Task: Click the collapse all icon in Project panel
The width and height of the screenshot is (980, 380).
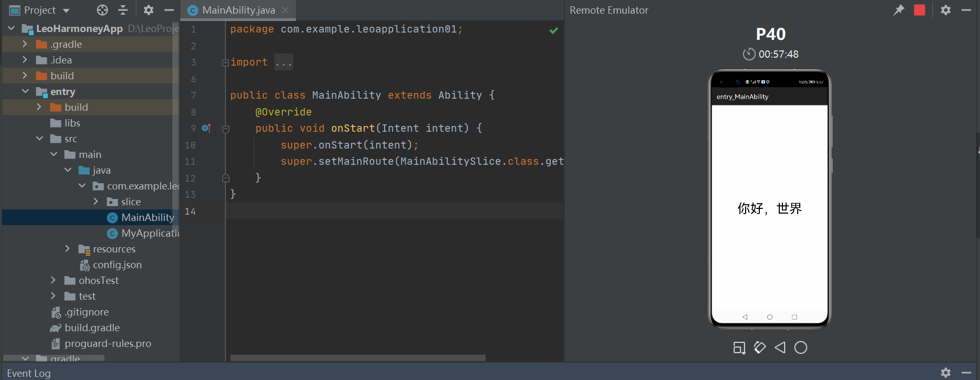Action: (123, 10)
